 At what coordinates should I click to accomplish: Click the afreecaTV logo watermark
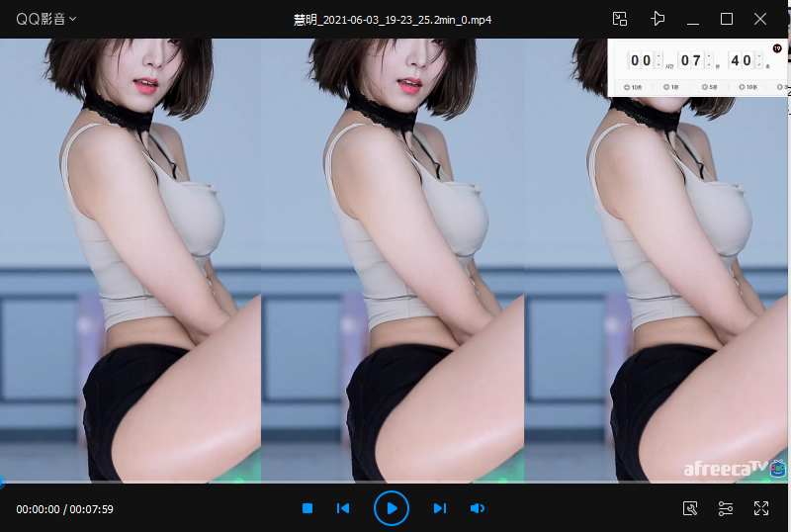pyautogui.click(x=725, y=469)
